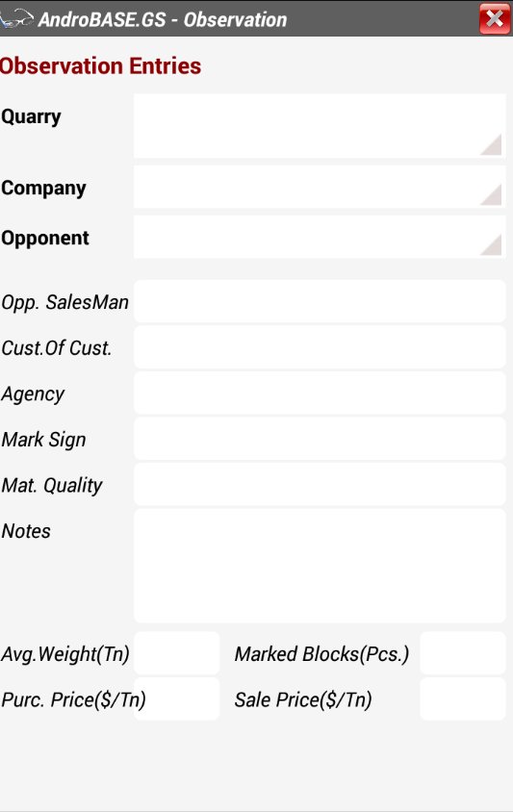This screenshot has height=812, width=513.
Task: Select the Marked Blocks(Pcs.) input
Action: click(x=463, y=653)
